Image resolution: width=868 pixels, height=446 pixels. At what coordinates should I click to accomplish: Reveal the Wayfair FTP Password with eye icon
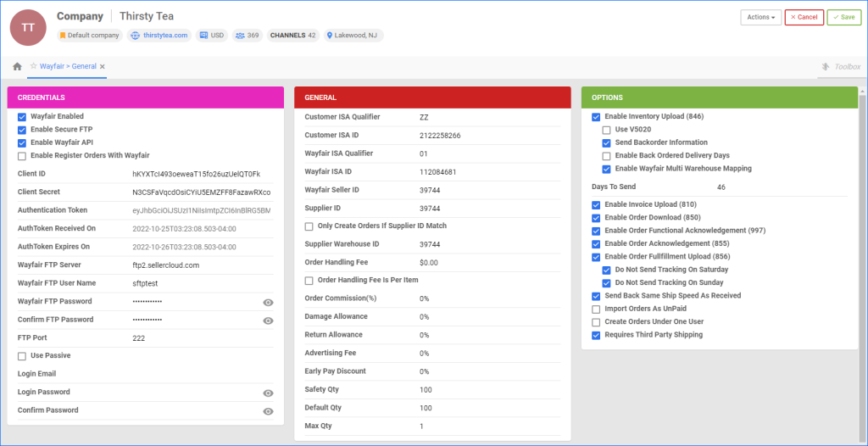(x=268, y=302)
